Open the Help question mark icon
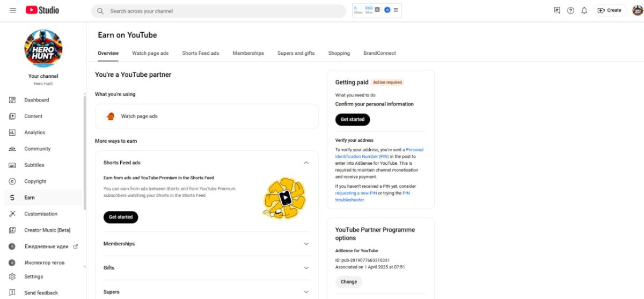 pos(570,10)
